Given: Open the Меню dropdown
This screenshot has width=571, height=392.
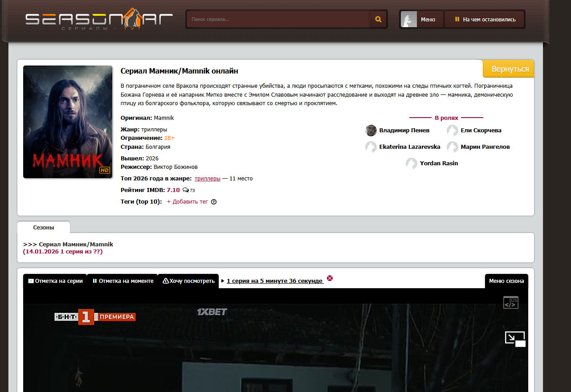Looking at the screenshot, I should (428, 20).
